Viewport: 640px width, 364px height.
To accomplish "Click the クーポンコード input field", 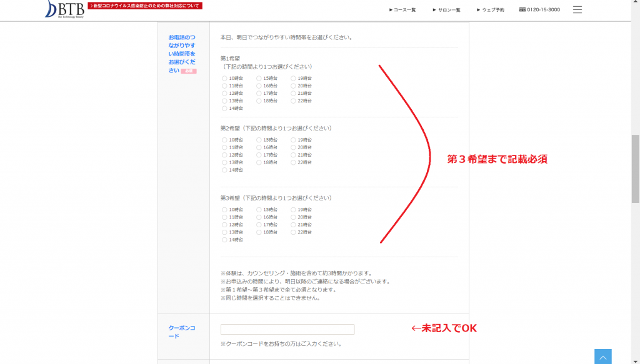I will point(287,329).
